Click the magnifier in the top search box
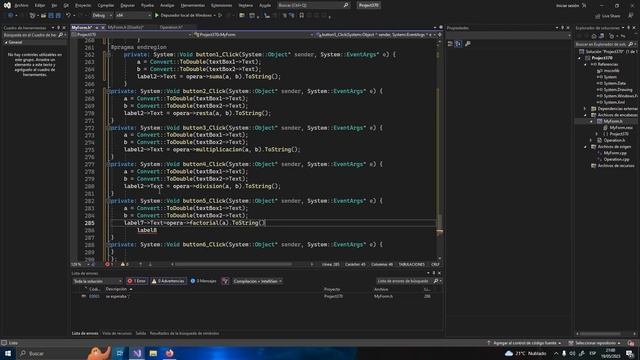 click(x=346, y=5)
